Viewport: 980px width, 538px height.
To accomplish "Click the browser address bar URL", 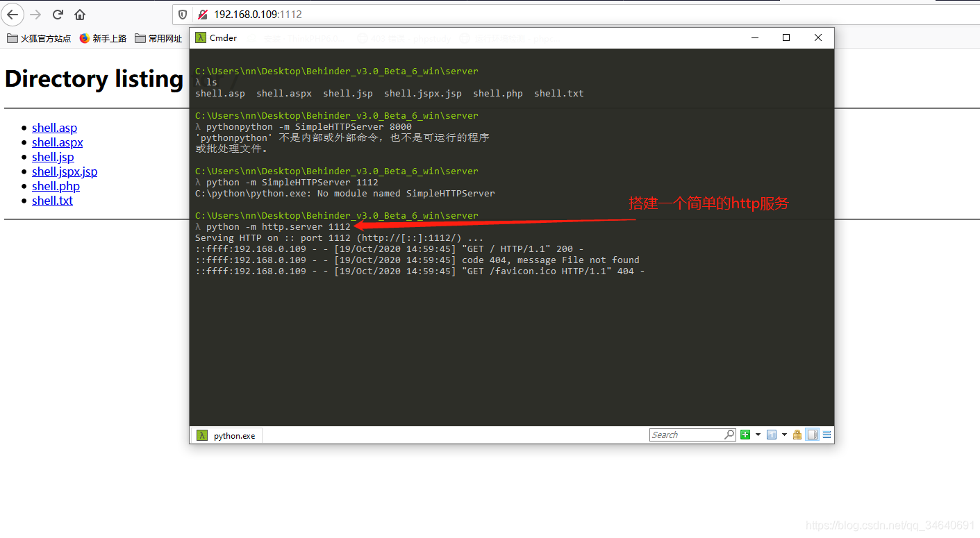I will (258, 15).
